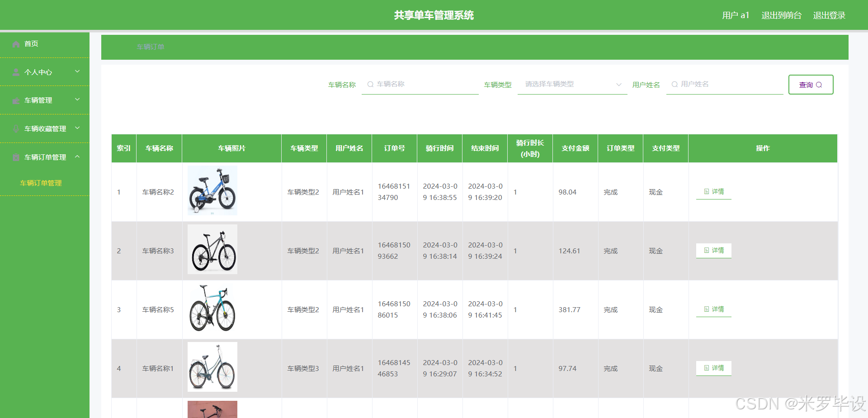Viewport: 868px width, 418px height.
Task: Click the home icon beside 首页
Action: coord(16,44)
